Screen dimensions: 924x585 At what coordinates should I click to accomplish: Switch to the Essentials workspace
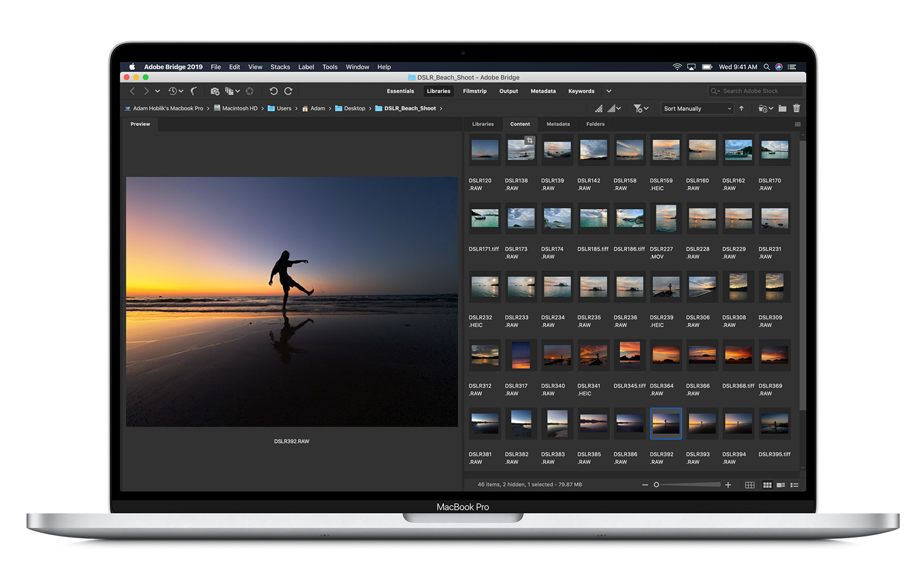coord(400,91)
